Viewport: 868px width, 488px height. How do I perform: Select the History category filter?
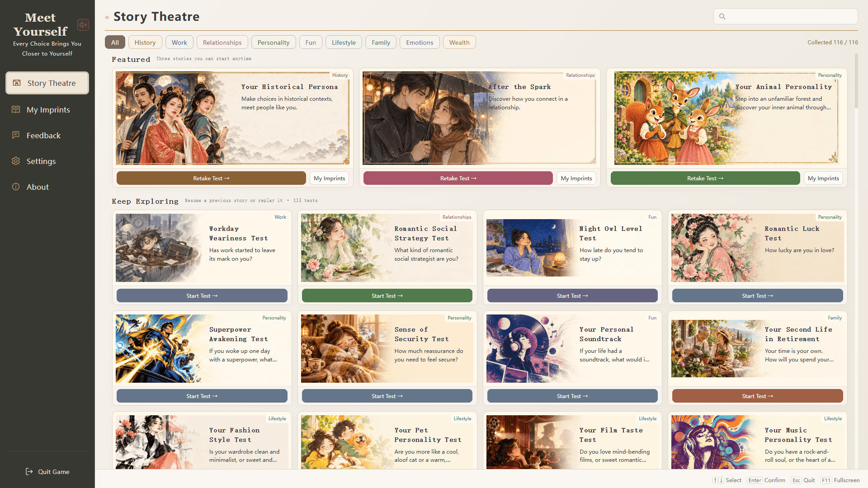(x=145, y=42)
